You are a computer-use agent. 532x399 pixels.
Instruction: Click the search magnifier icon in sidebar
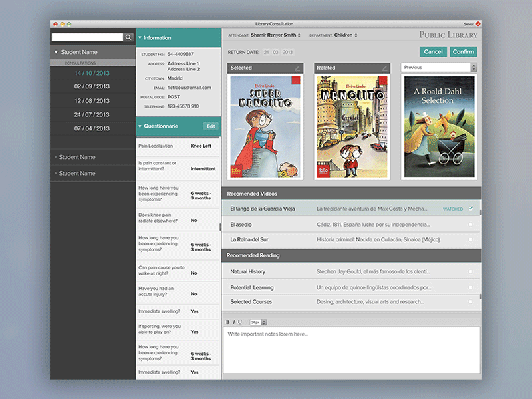click(128, 38)
